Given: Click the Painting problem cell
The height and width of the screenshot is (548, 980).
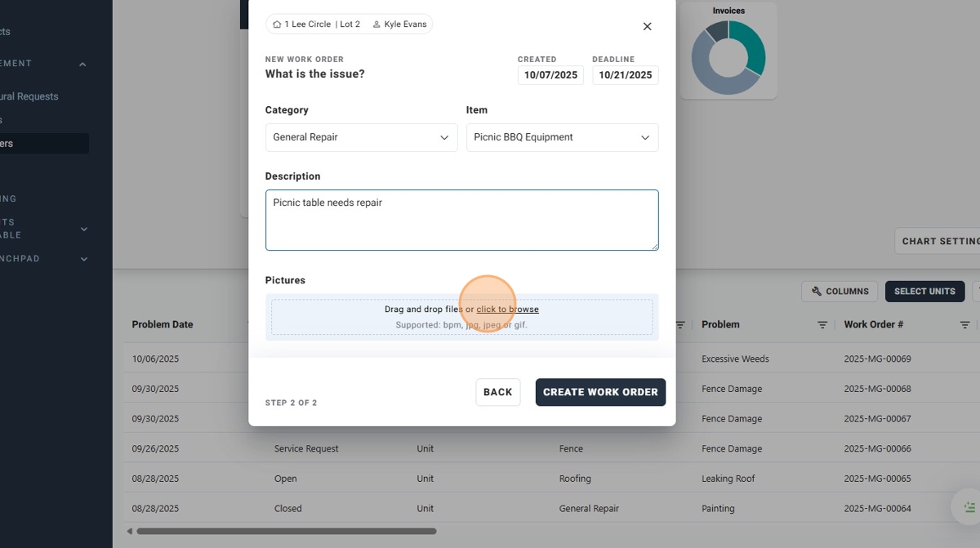Looking at the screenshot, I should 717,508.
